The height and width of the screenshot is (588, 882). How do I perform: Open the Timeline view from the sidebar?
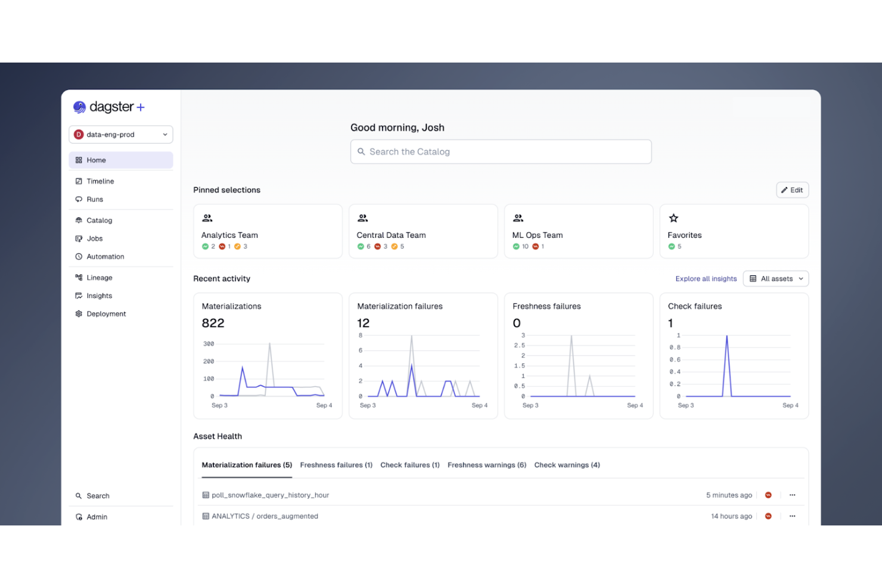click(x=100, y=181)
